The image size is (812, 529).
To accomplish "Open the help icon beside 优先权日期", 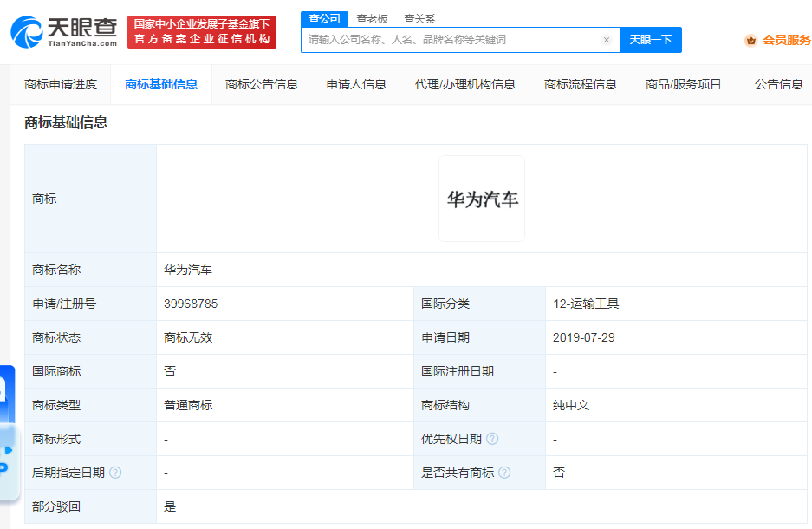I will [492, 439].
